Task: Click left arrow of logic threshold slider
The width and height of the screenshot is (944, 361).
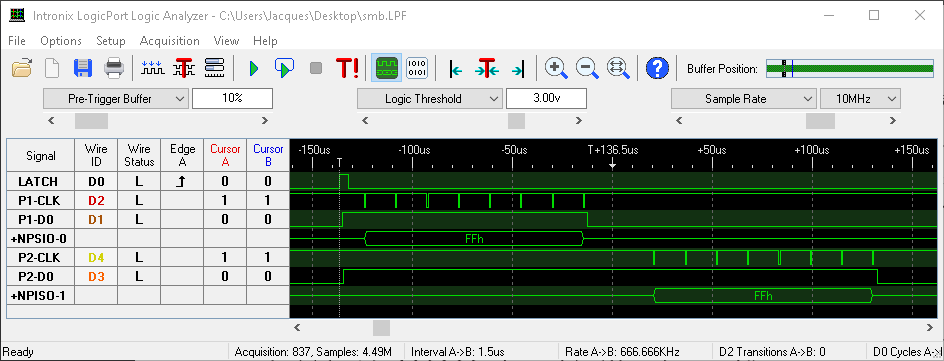Action: point(365,121)
